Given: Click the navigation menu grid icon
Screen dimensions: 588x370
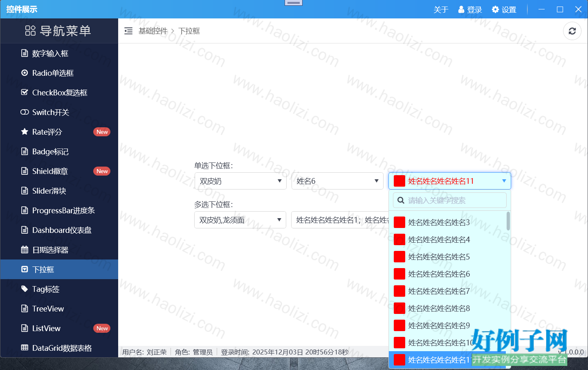Looking at the screenshot, I should pyautogui.click(x=30, y=31).
